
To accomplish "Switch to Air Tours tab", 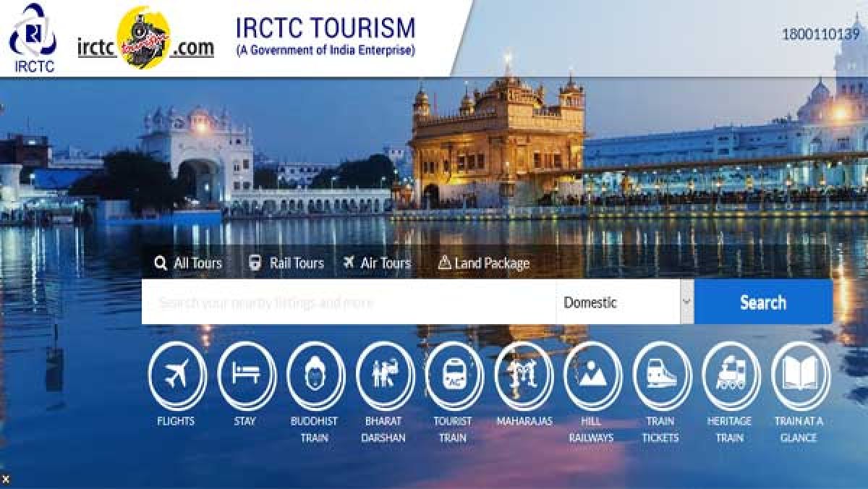I will [377, 263].
